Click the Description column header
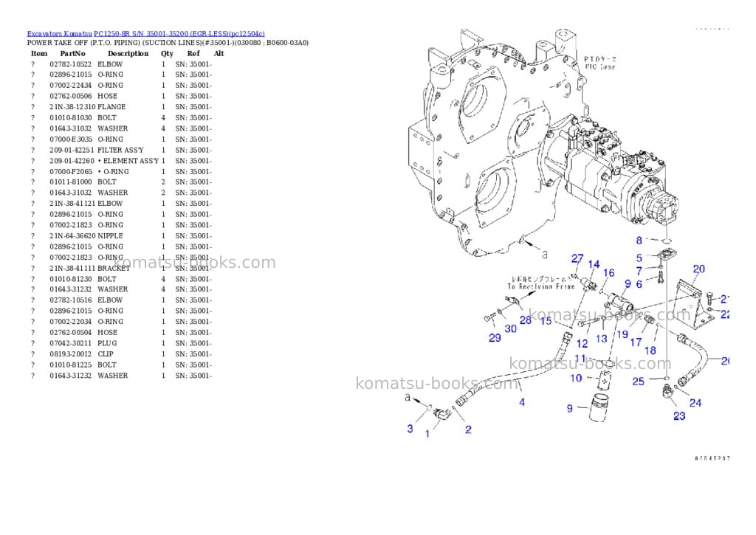The image size is (756, 535). [x=128, y=53]
